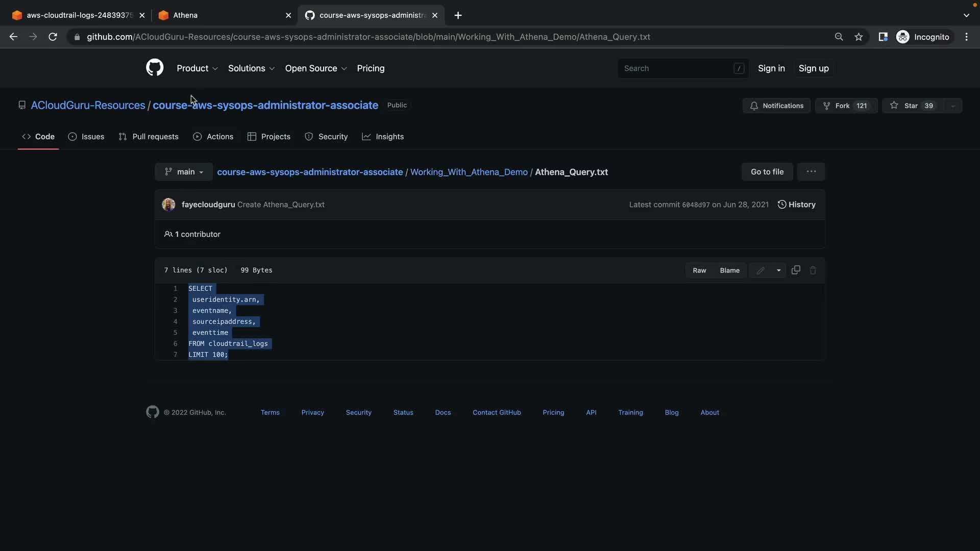Screen dimensions: 980x551
Task: Bookmark page with star icon in address bar
Action: coord(859,37)
